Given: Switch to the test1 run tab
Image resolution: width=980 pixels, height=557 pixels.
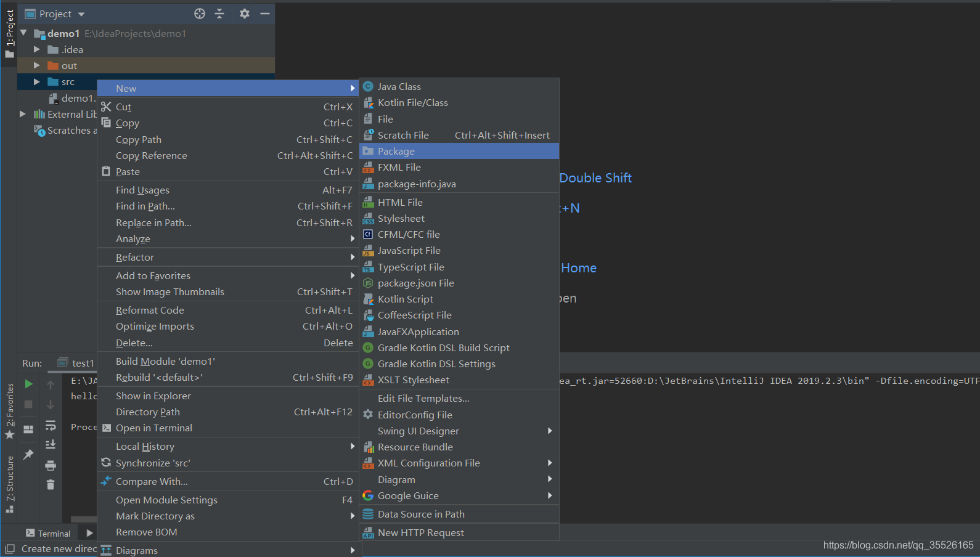Looking at the screenshot, I should [76, 363].
